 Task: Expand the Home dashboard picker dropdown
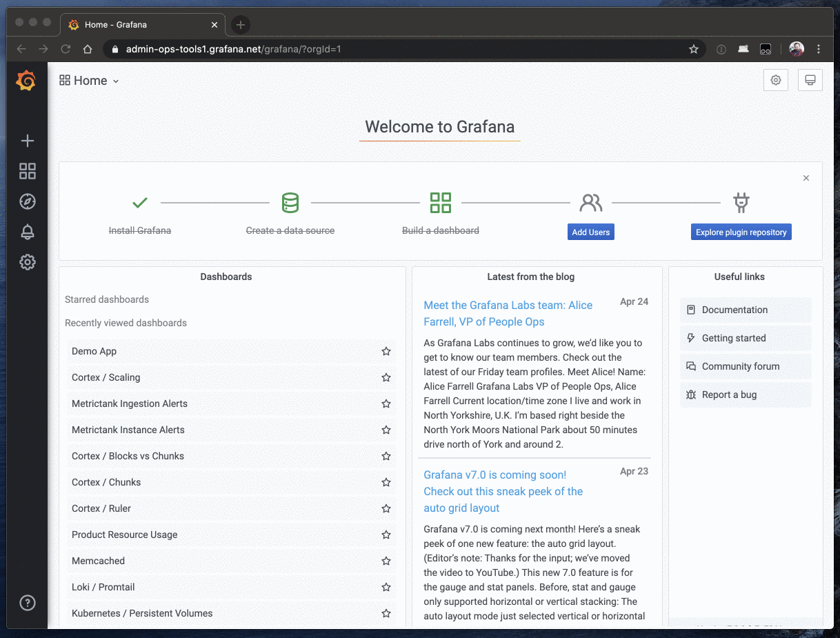(x=90, y=81)
